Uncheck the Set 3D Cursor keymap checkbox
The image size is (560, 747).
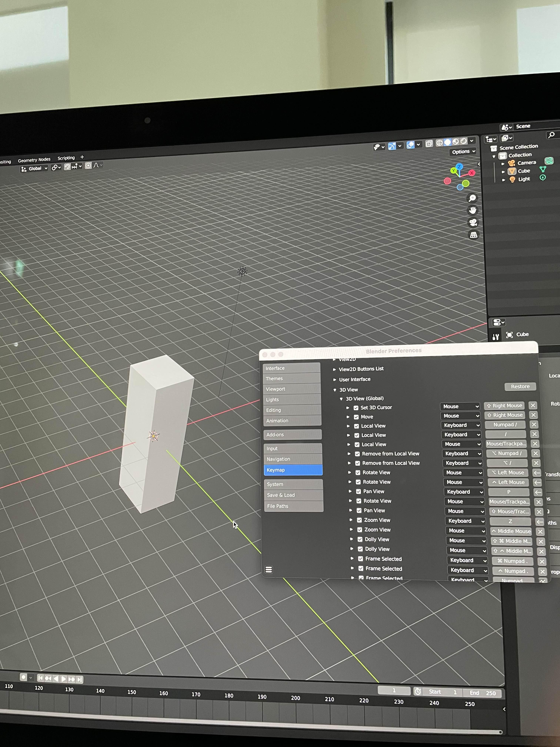click(x=356, y=408)
